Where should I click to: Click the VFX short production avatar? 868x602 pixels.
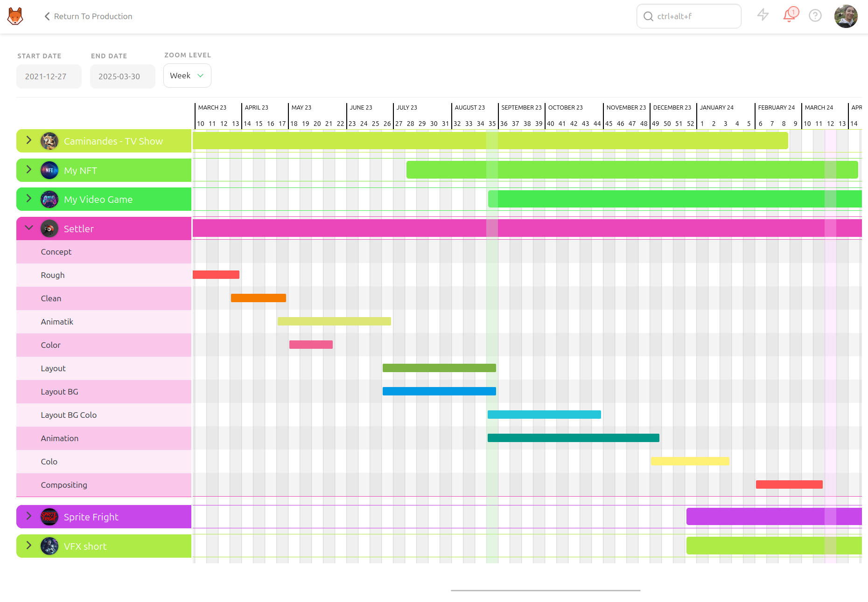tap(49, 546)
